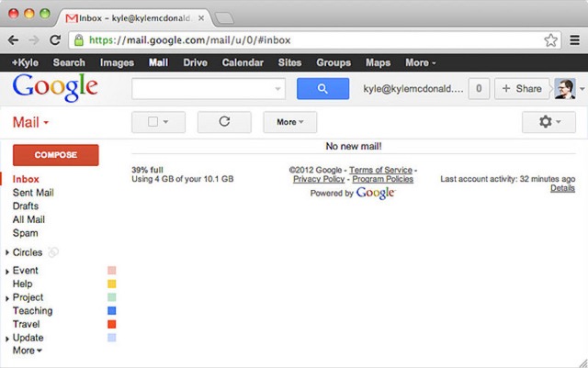588x368 pixels.
Task: Open account activity Details link
Action: 562,188
